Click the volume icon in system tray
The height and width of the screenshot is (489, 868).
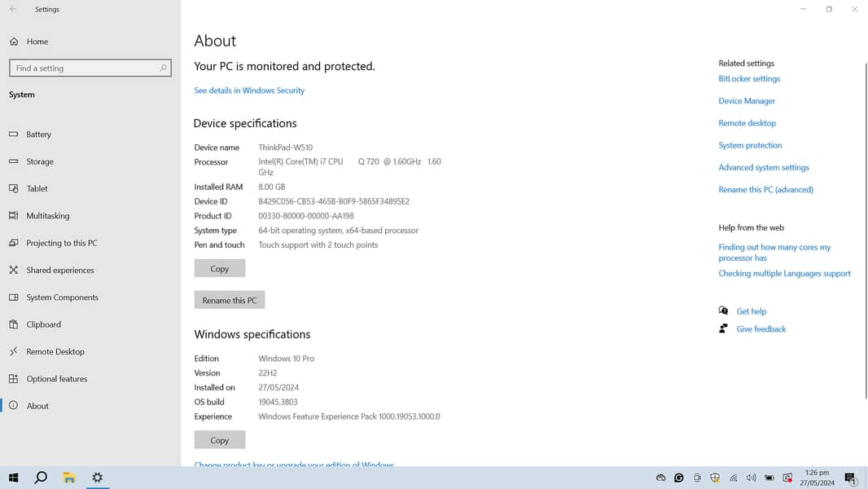click(x=751, y=478)
